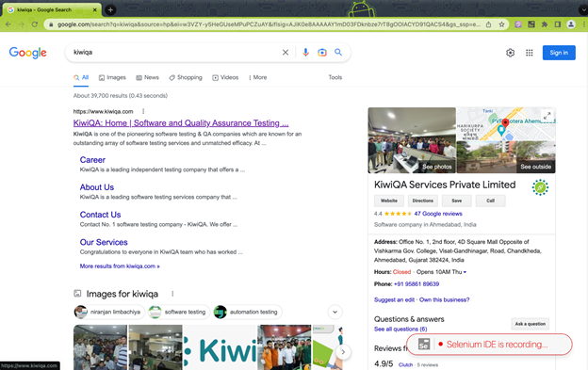Sign in to Google account
Viewport: 588px width, 370px height.
tap(559, 53)
